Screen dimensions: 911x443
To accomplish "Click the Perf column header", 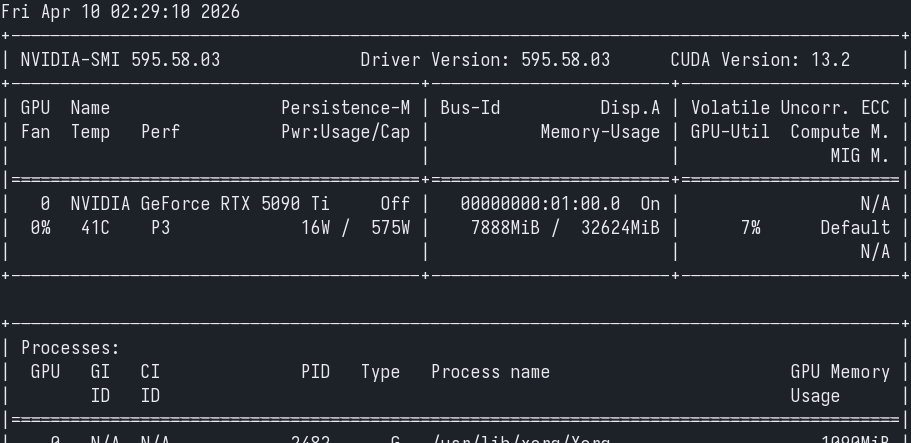I will click(160, 132).
